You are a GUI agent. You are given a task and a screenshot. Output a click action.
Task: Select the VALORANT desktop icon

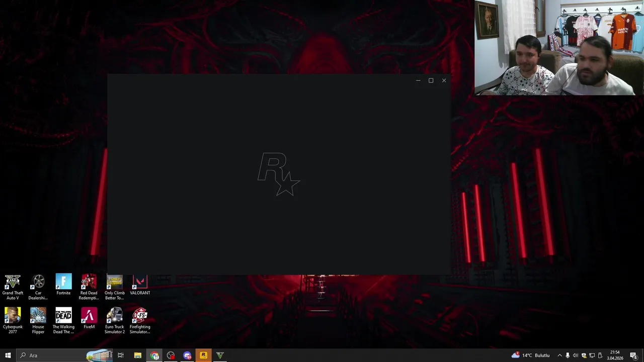coord(140,285)
